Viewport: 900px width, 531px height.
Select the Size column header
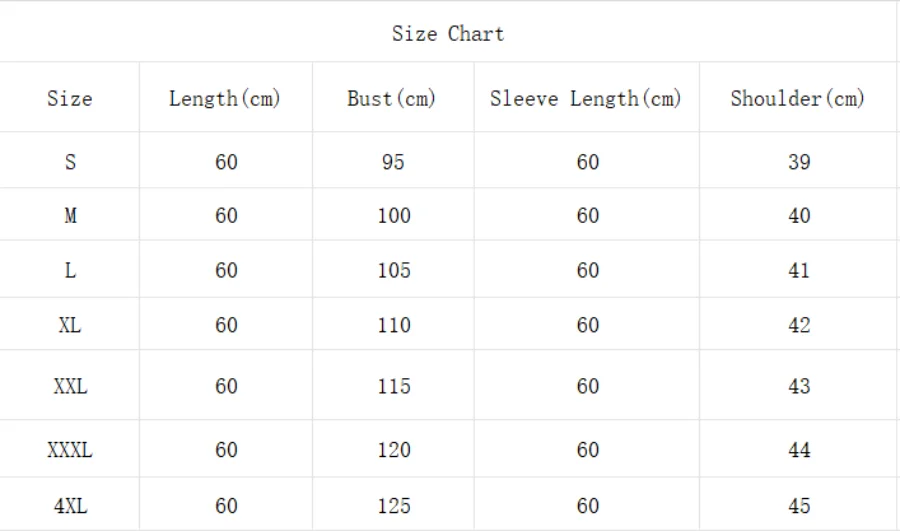69,98
